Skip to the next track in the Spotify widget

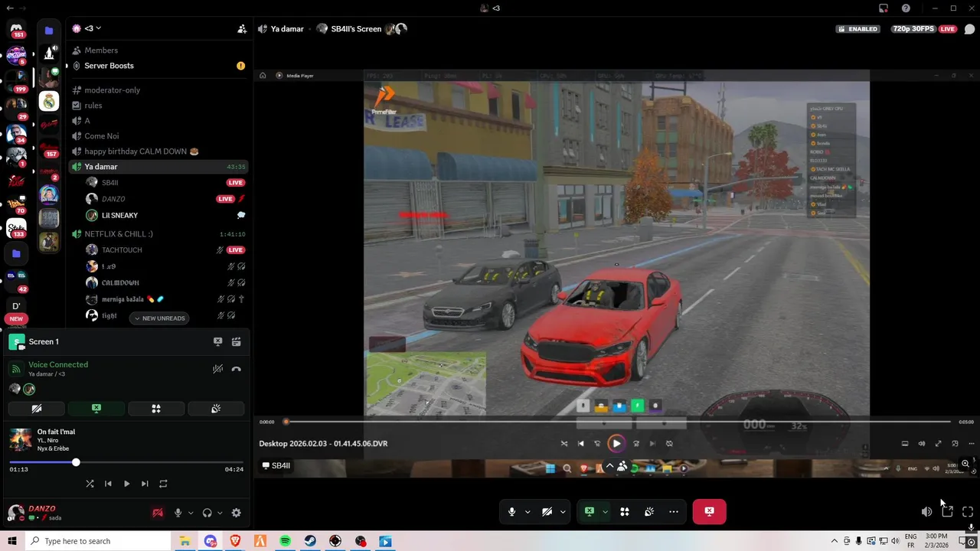tap(145, 484)
